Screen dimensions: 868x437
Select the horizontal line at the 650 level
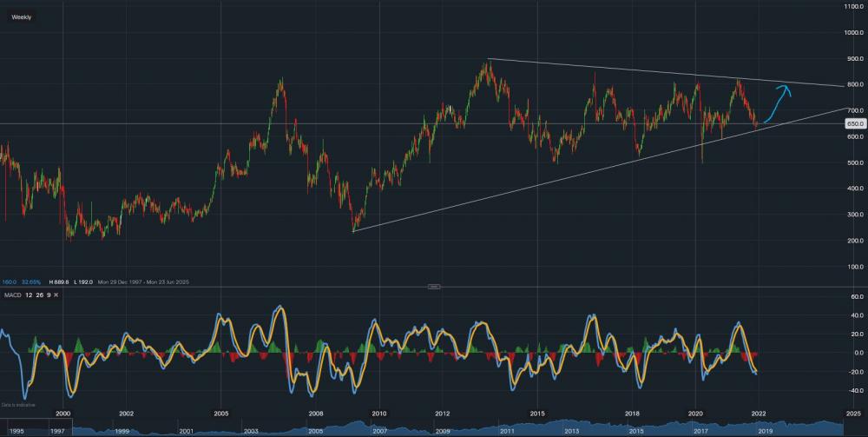tap(260, 123)
